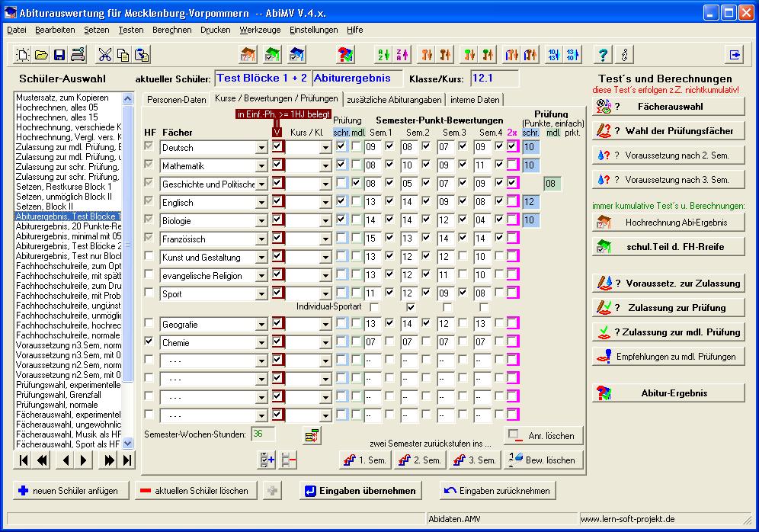Click the sort A-Z ascending icon

coord(383,54)
